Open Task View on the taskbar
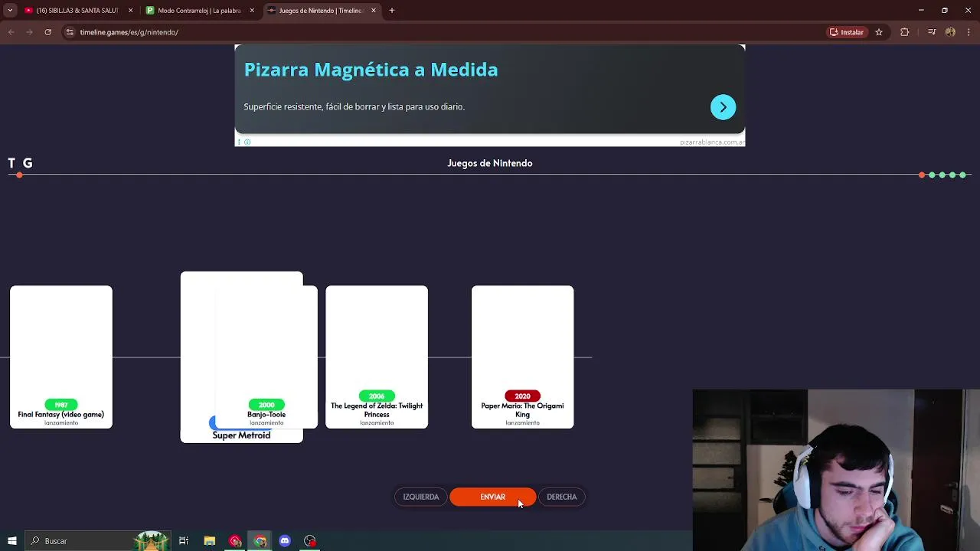 click(x=184, y=541)
